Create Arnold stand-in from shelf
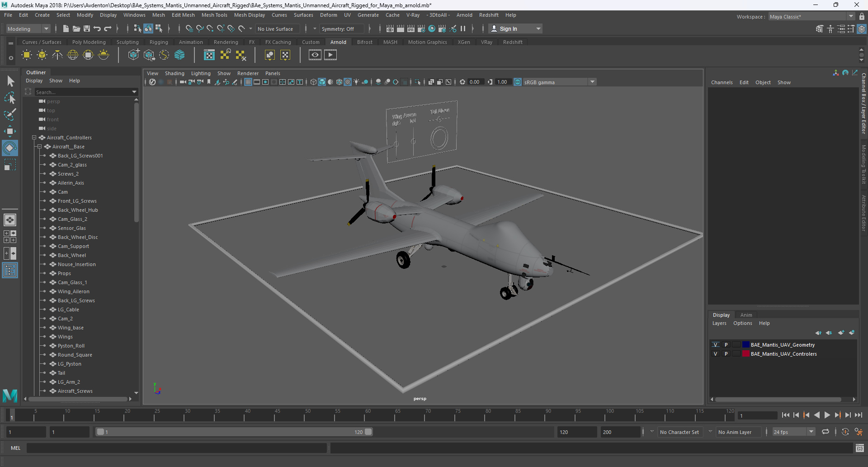 click(134, 55)
